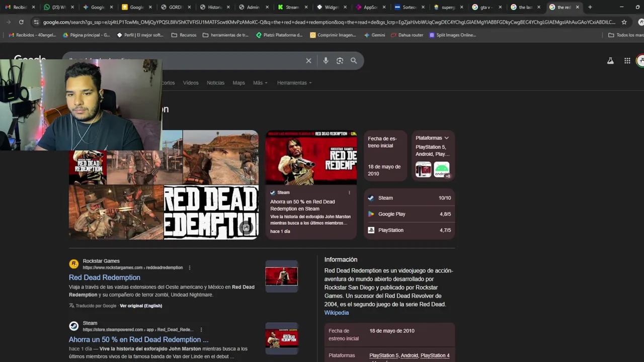This screenshot has height=362, width=644.
Task: Select the Videos search filter
Action: pos(191,83)
